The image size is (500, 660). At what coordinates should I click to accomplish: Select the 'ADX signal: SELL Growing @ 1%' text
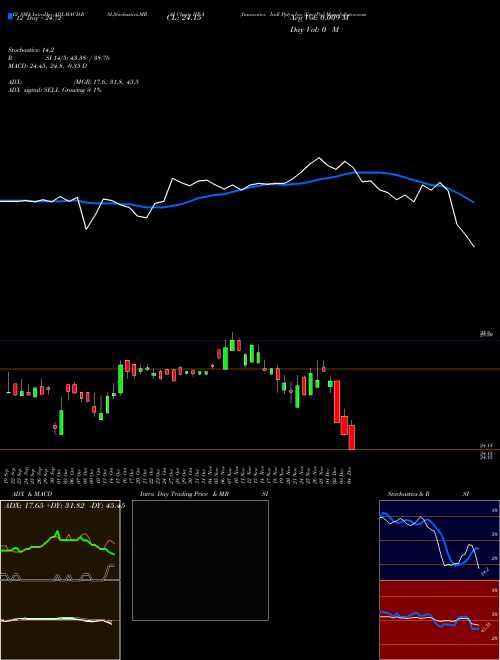pyautogui.click(x=55, y=90)
